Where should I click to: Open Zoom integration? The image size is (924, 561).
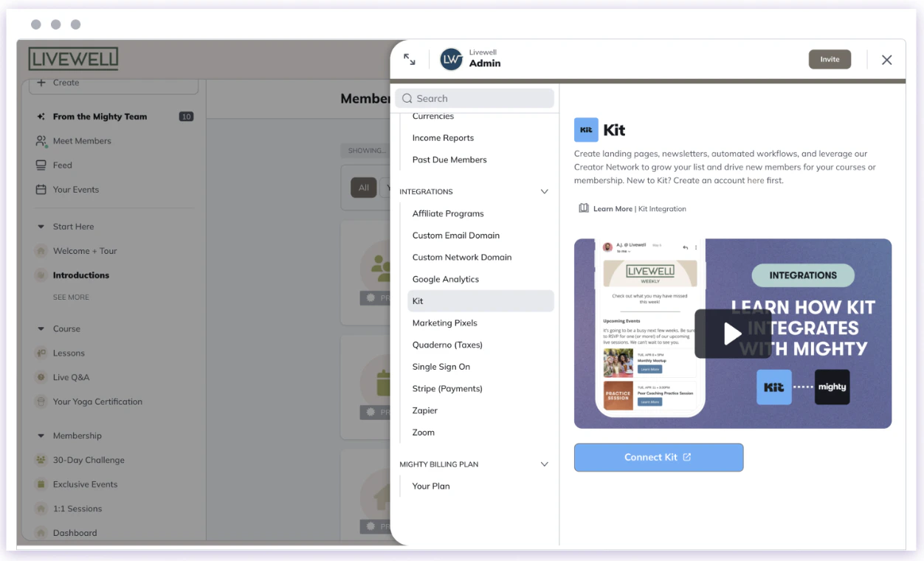pyautogui.click(x=424, y=433)
